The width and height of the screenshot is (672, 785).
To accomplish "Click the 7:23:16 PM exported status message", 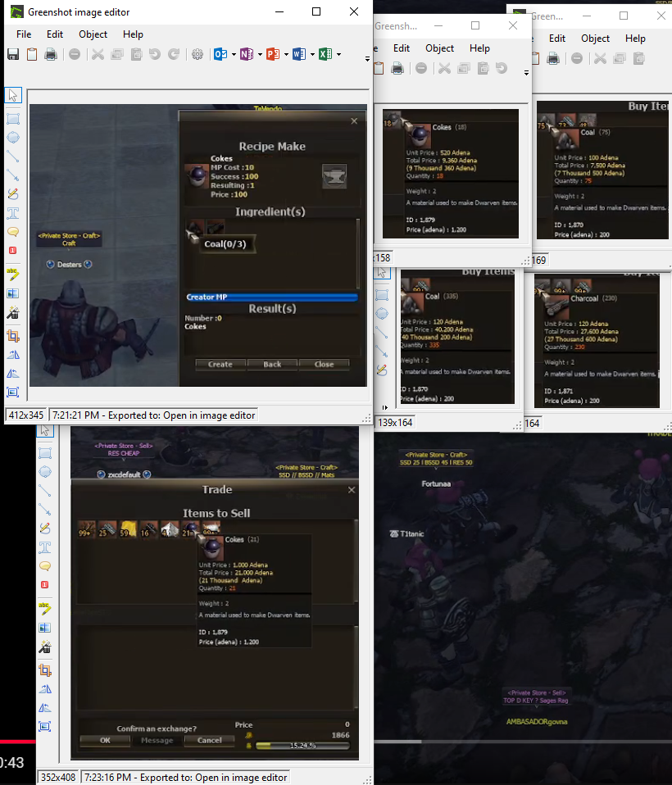I will pyautogui.click(x=185, y=778).
